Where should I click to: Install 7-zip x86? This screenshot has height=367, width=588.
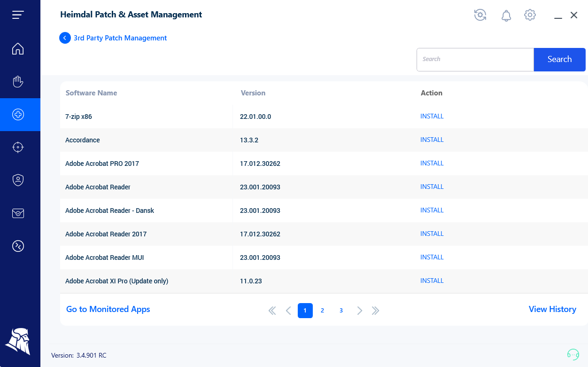click(432, 117)
